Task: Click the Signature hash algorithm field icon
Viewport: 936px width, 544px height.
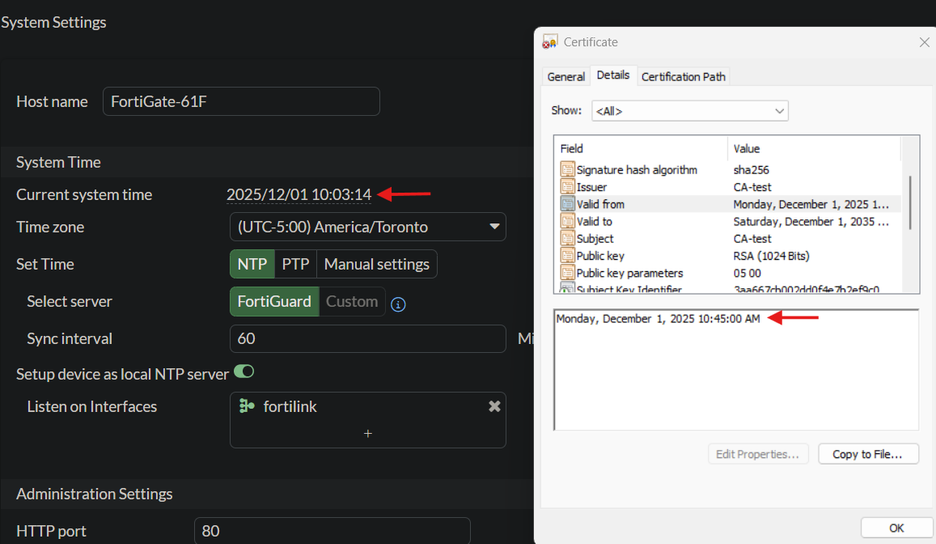Action: pyautogui.click(x=567, y=170)
